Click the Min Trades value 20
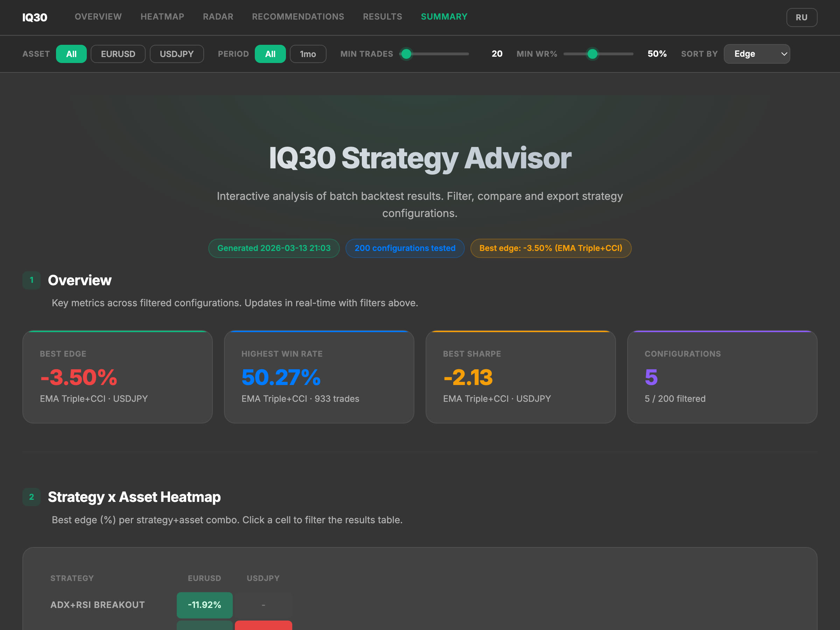 pyautogui.click(x=497, y=54)
